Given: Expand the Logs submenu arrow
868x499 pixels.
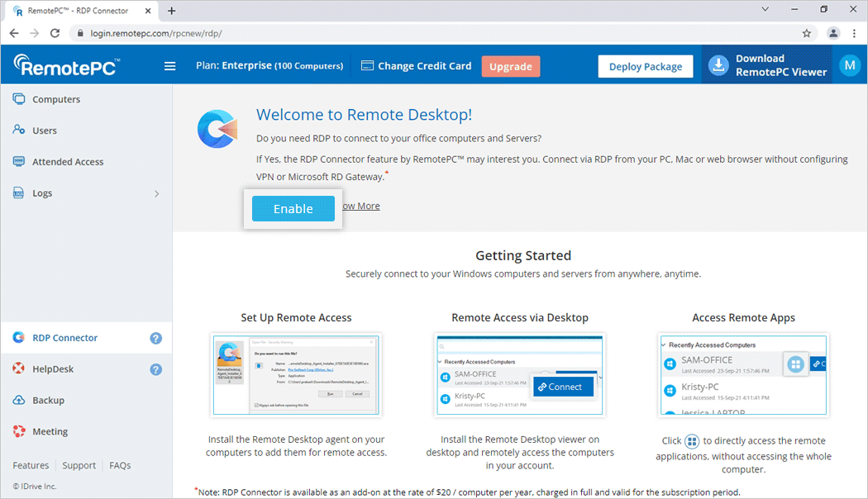Looking at the screenshot, I should (x=156, y=193).
